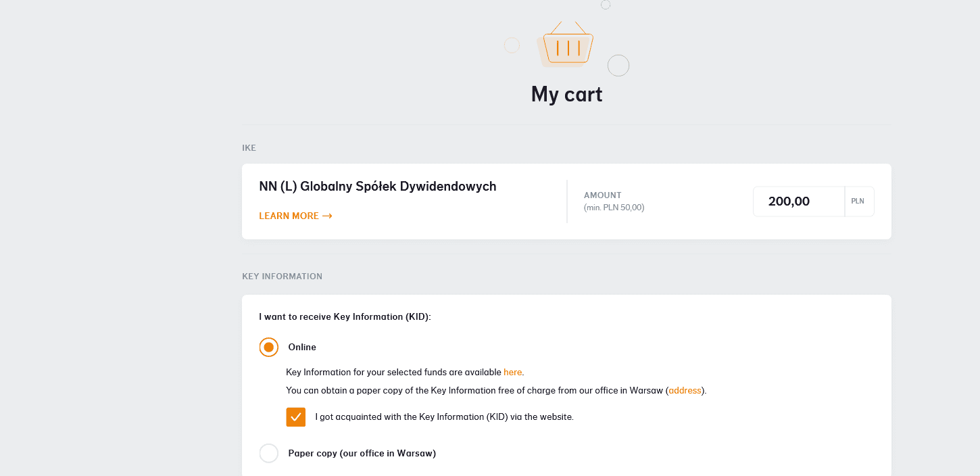This screenshot has height=476, width=980.
Task: Open the LEARN MORE link
Action: (289, 216)
